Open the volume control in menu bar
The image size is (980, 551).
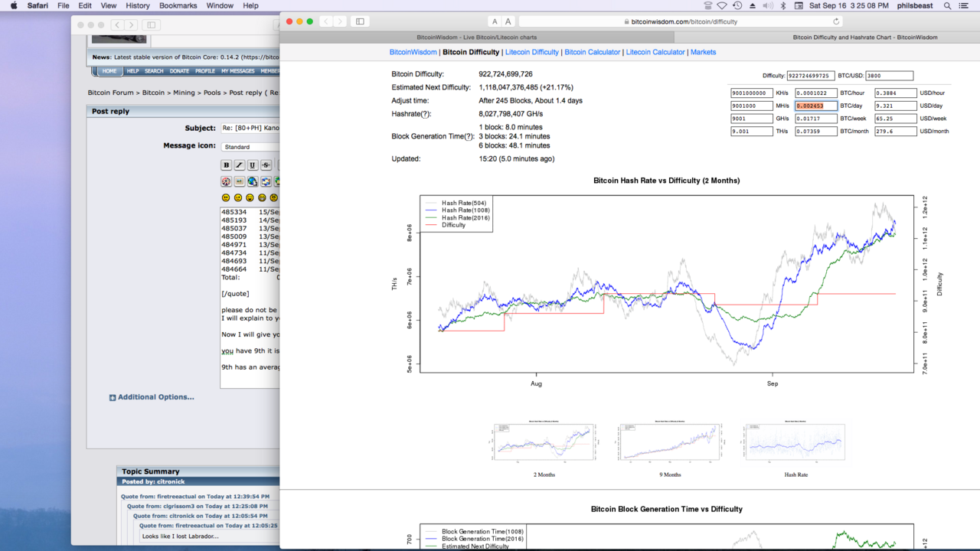(x=768, y=5)
